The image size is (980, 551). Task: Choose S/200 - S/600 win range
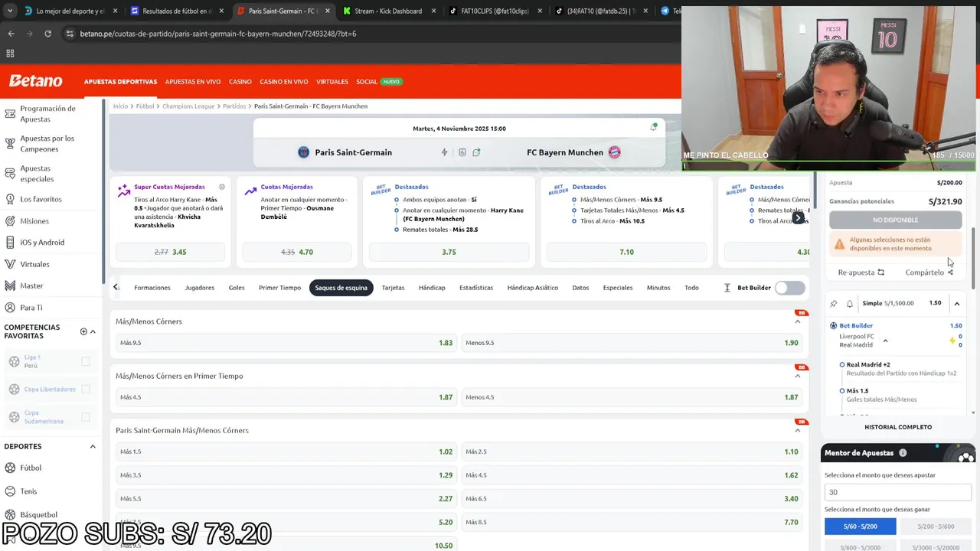pos(936,527)
